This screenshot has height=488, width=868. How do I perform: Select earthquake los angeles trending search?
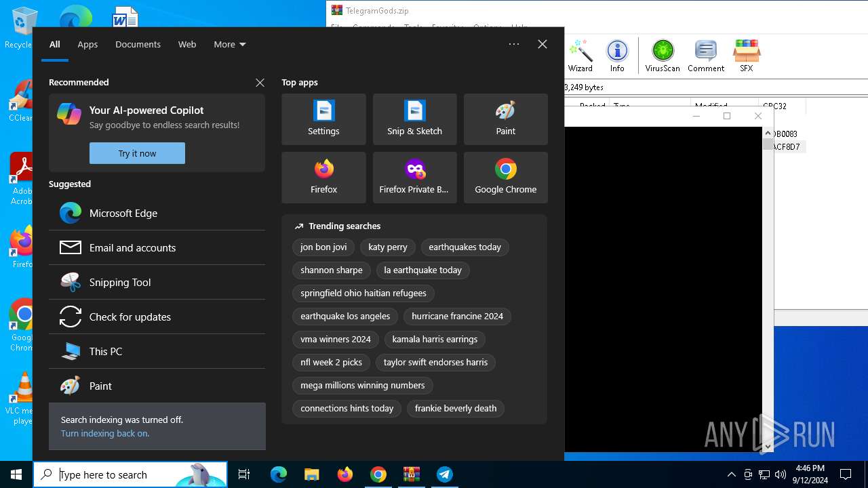345,317
